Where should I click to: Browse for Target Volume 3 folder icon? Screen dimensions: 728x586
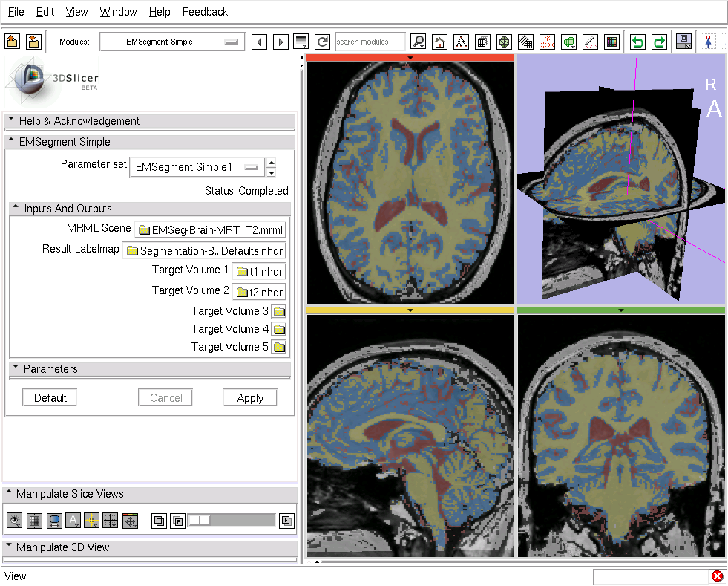tap(279, 311)
